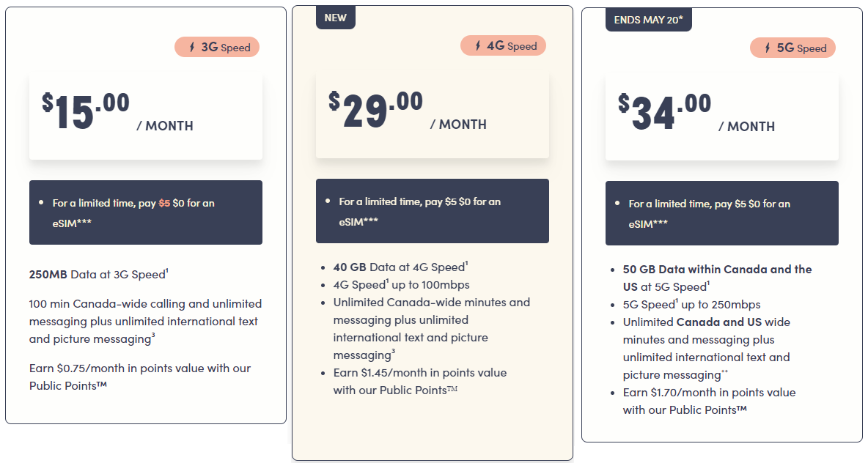Choose the $29.00 per month price box
The height and width of the screenshot is (463, 868).
point(432,114)
